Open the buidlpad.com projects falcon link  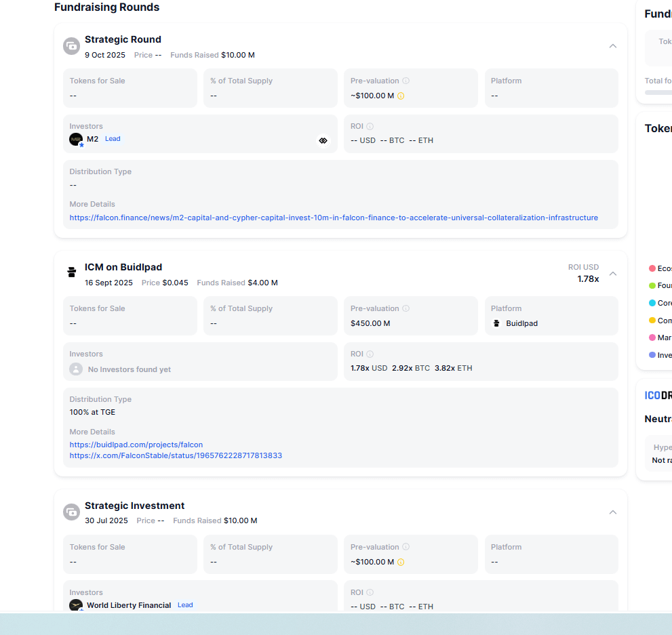click(136, 445)
